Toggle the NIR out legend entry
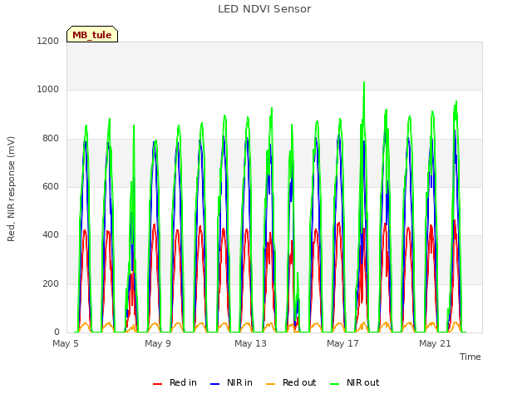 (x=355, y=382)
